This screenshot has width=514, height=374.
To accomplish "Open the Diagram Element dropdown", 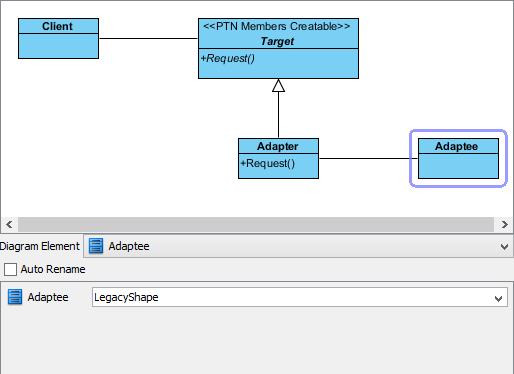I will tap(504, 247).
